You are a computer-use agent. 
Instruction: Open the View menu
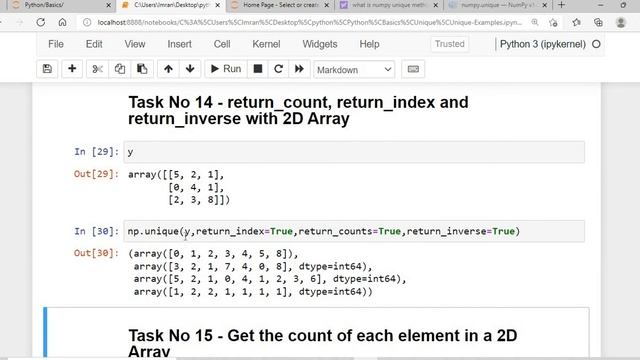point(135,44)
